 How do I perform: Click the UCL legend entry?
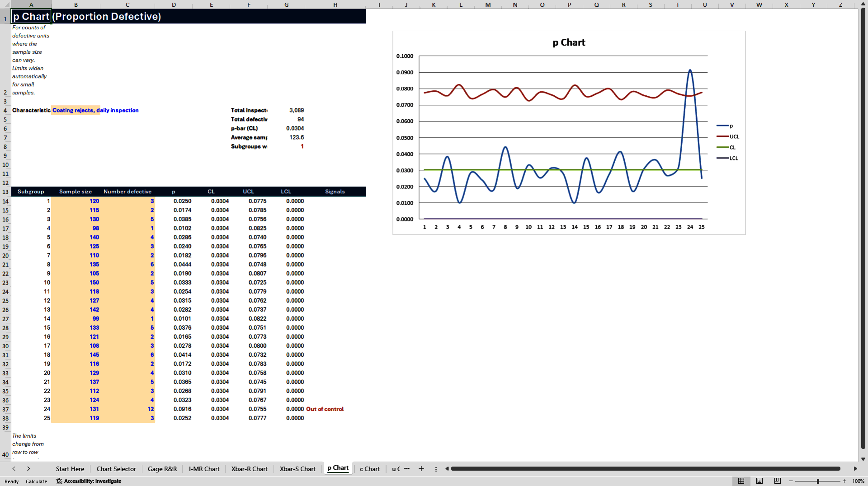[728, 136]
